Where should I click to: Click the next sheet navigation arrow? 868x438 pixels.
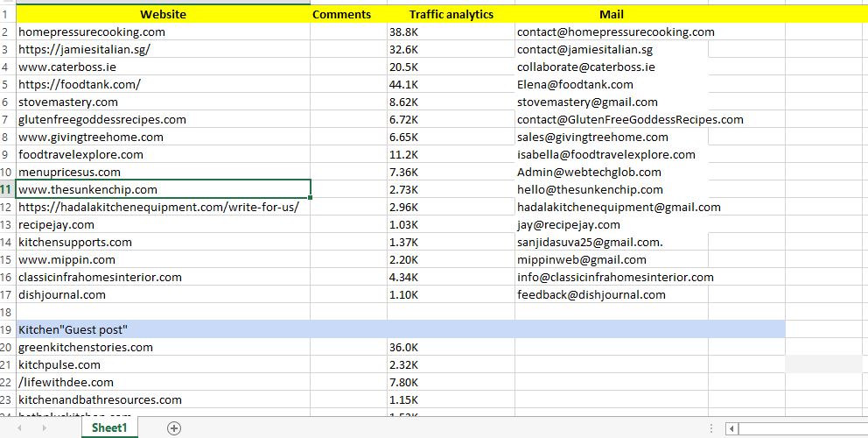point(43,428)
